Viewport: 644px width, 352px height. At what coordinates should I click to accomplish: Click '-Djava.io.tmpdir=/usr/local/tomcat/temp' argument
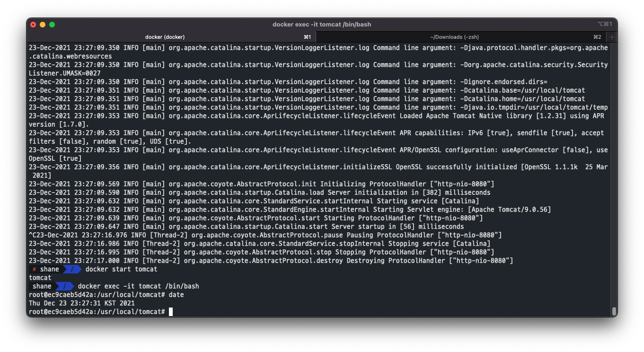coord(534,107)
